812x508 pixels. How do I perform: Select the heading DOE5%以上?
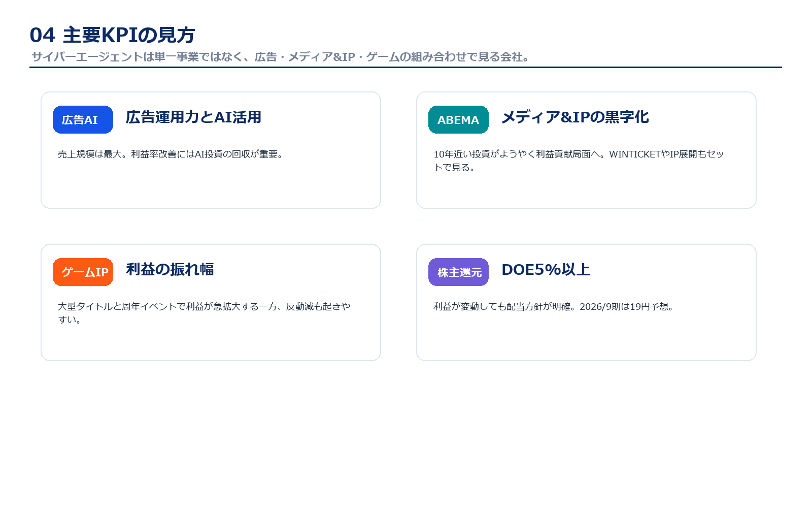point(546,270)
